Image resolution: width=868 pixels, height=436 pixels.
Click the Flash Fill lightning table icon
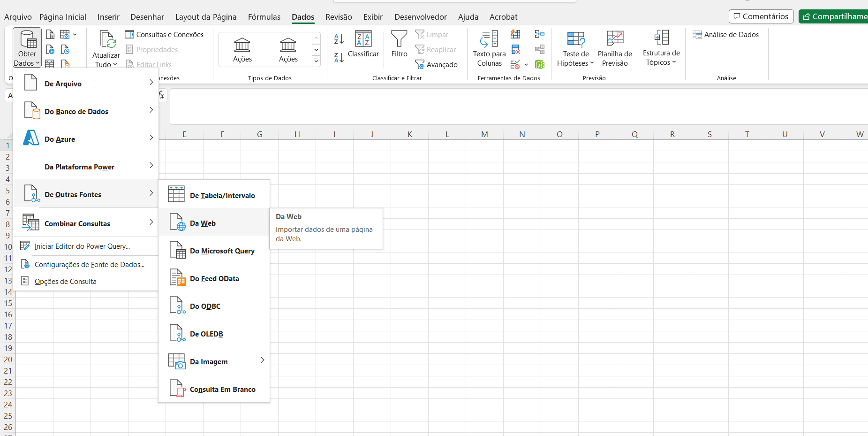tap(515, 34)
